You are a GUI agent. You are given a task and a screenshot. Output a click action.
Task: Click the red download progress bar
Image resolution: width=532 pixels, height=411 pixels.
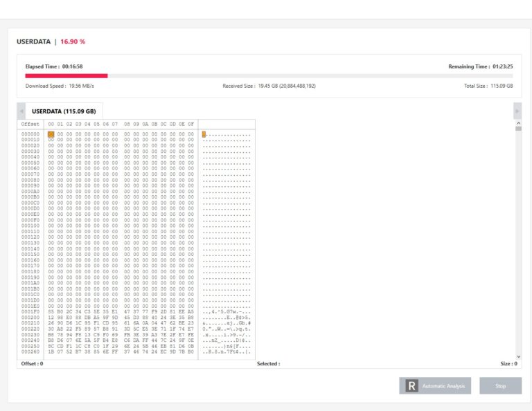66,76
